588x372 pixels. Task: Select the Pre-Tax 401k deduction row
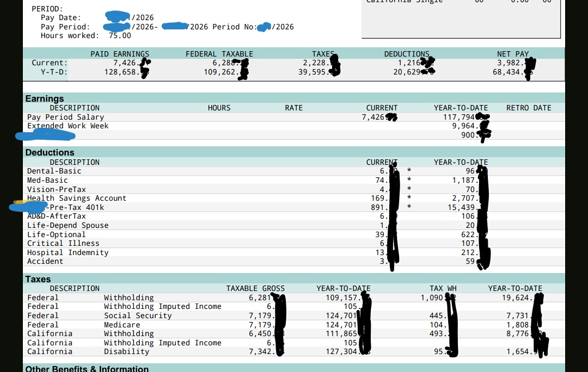[x=294, y=207]
